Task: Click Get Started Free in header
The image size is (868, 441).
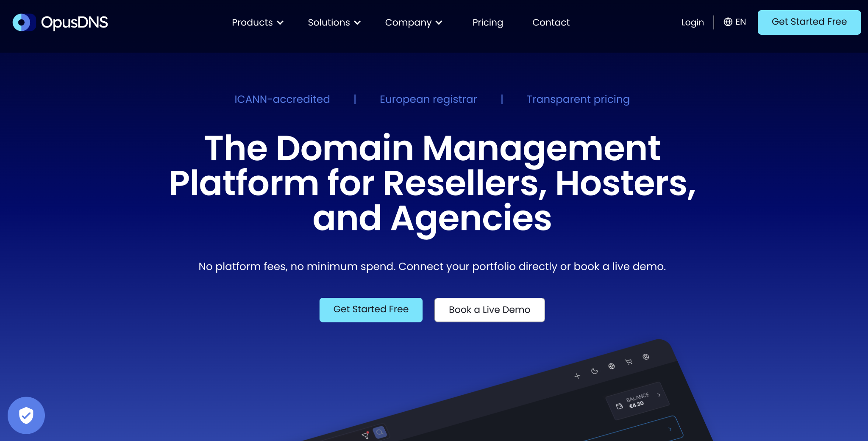Action: pyautogui.click(x=809, y=22)
